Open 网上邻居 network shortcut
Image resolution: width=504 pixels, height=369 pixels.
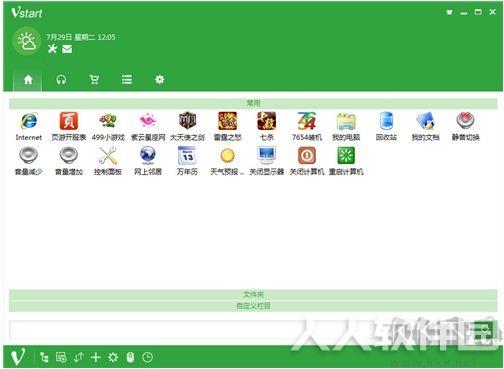point(148,156)
